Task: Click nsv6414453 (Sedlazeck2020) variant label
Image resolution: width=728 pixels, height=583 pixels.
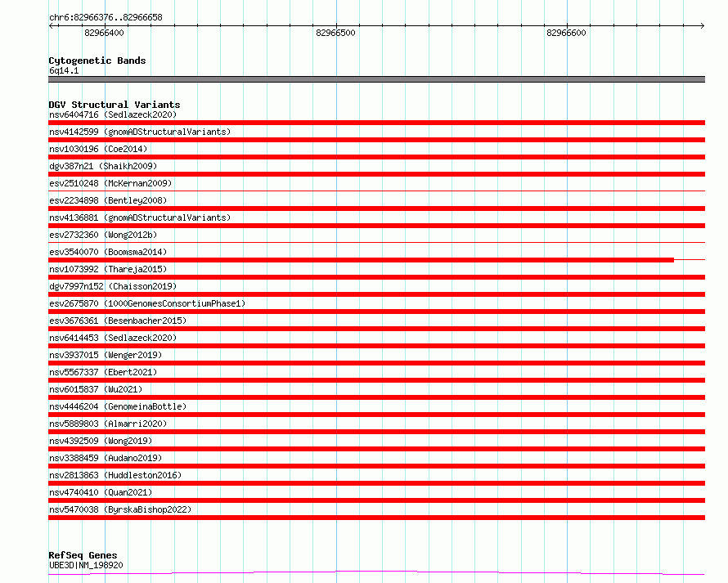Action: pos(113,338)
